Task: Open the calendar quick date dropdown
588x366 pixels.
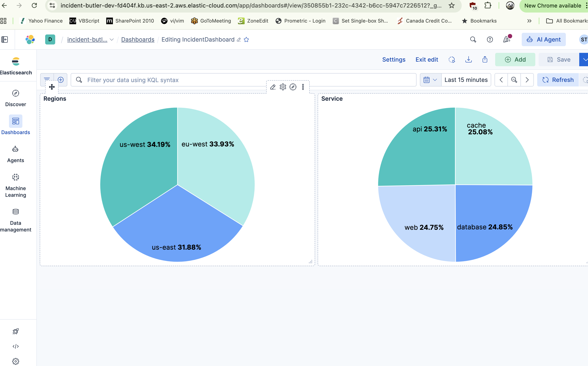Action: point(430,80)
